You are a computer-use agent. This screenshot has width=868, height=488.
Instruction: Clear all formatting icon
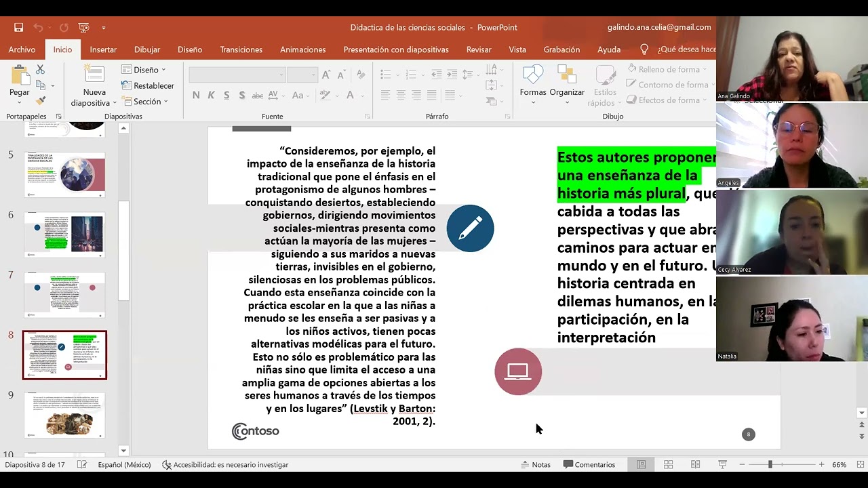(x=361, y=75)
